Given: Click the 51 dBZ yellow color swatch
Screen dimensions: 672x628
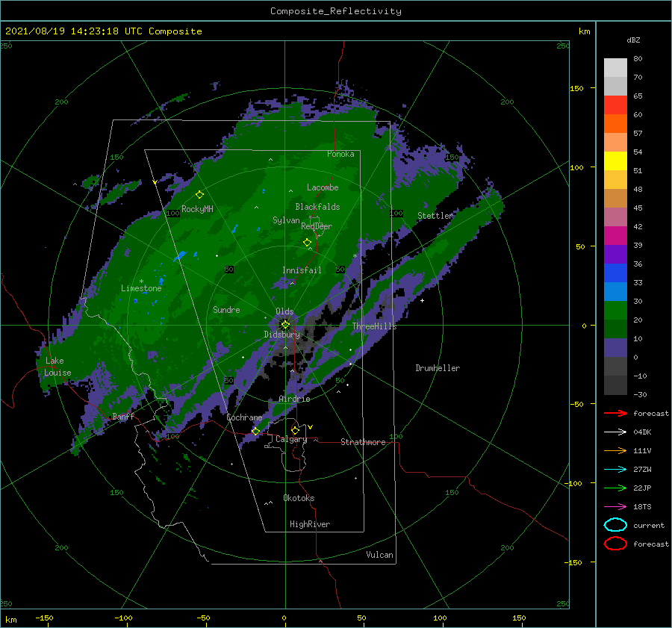Looking at the screenshot, I should (615, 161).
